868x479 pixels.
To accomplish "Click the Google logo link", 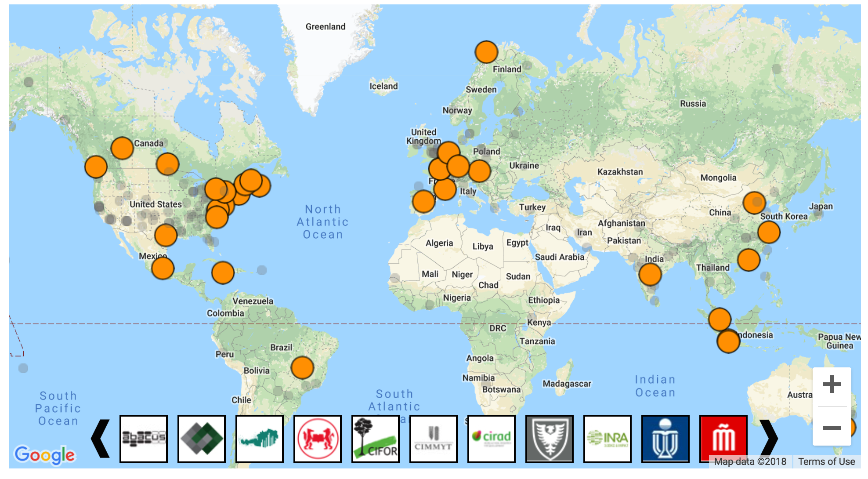I will coord(45,455).
